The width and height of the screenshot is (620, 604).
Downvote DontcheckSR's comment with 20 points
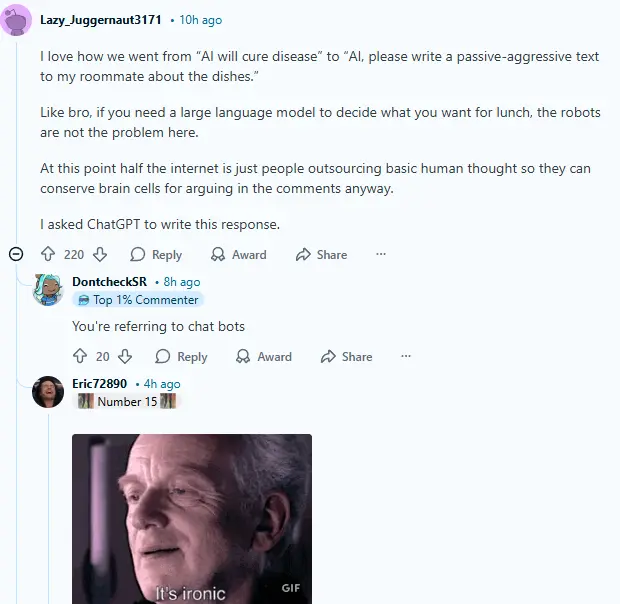click(x=125, y=356)
